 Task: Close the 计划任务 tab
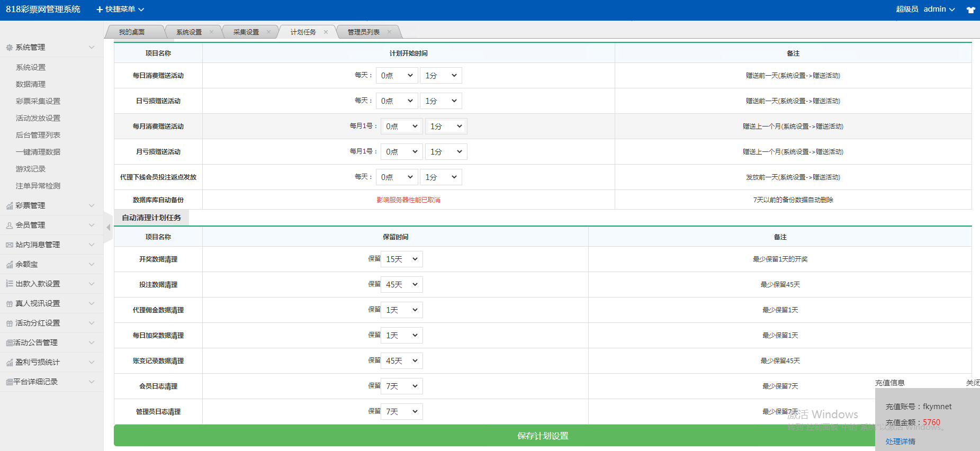(x=326, y=32)
